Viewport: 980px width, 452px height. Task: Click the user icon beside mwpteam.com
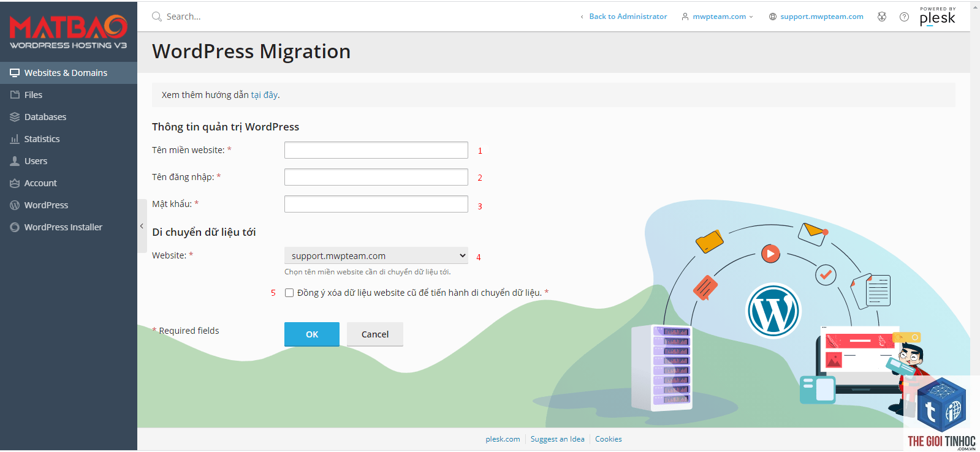[685, 17]
